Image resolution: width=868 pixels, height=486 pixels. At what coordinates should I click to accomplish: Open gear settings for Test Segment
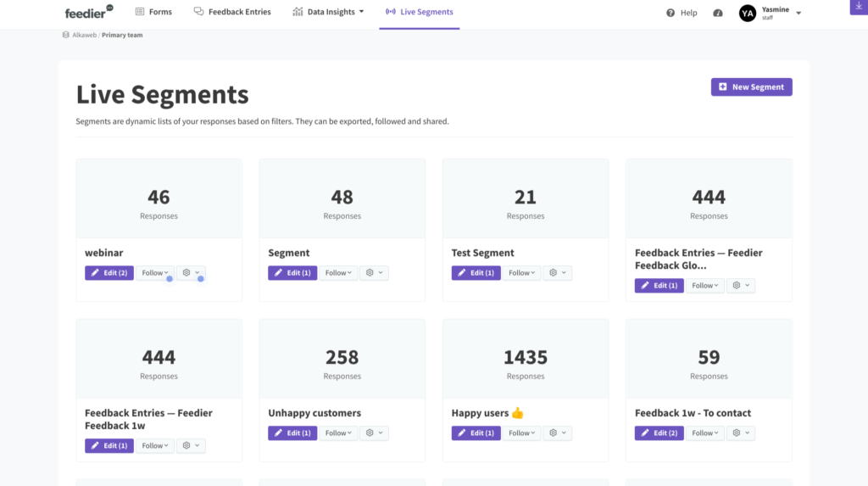[558, 272]
